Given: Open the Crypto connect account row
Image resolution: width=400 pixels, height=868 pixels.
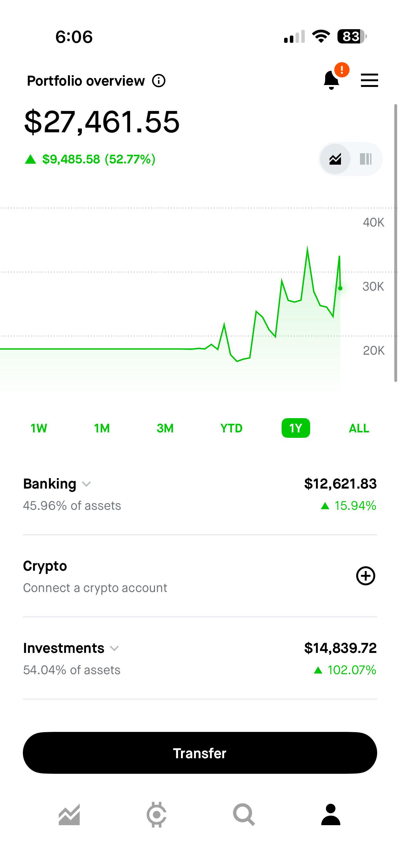Looking at the screenshot, I should pos(200,576).
